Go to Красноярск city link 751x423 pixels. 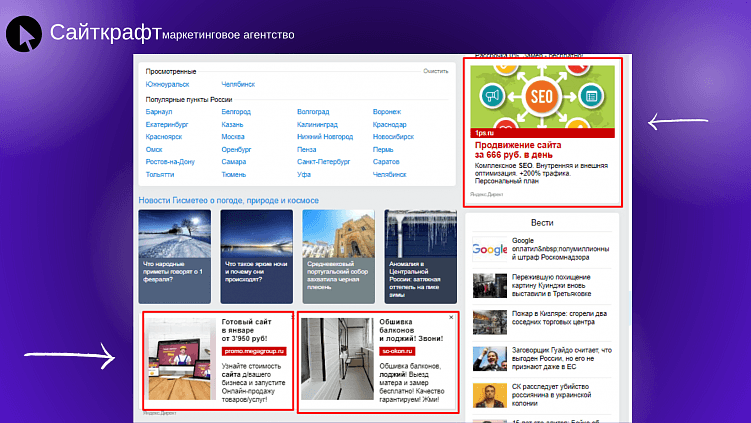click(x=164, y=137)
